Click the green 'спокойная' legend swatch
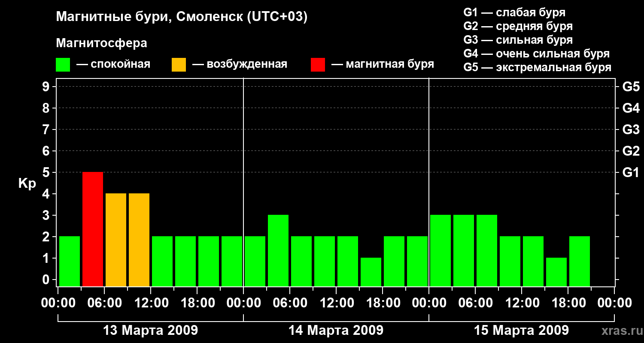 pos(63,65)
